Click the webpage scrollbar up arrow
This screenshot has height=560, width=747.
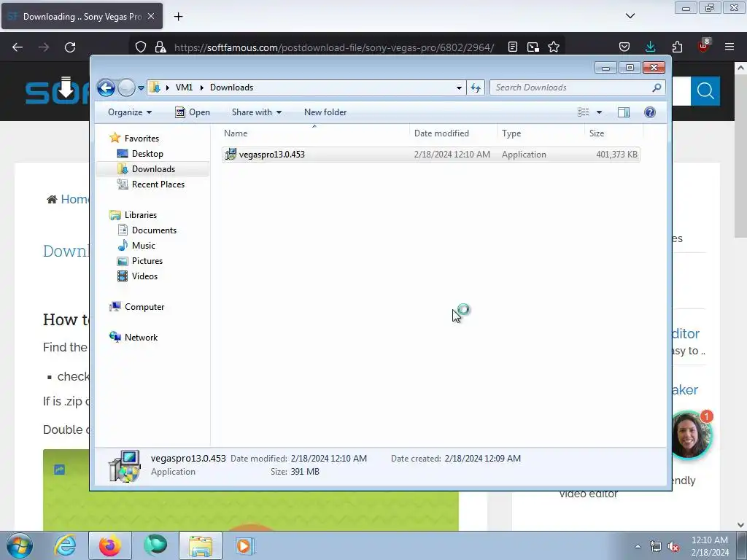click(740, 68)
